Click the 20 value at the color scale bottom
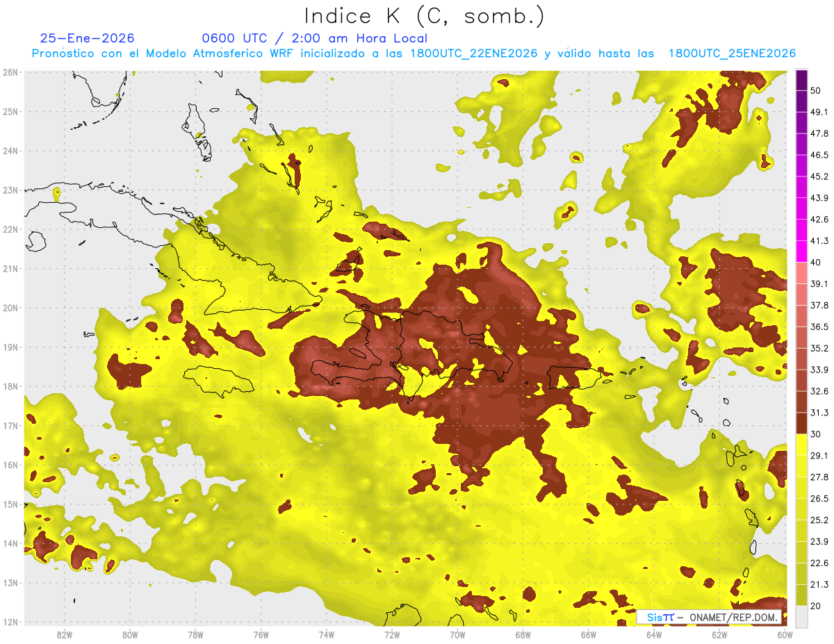This screenshot has width=834, height=644. coord(815,606)
